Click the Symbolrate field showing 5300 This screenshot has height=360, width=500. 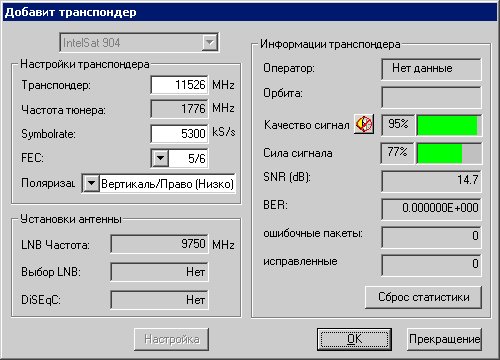179,134
